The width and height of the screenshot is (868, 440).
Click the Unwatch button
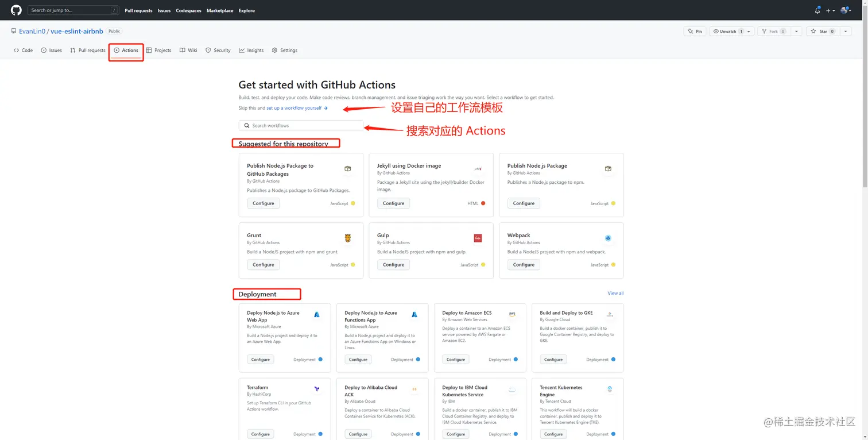click(727, 31)
